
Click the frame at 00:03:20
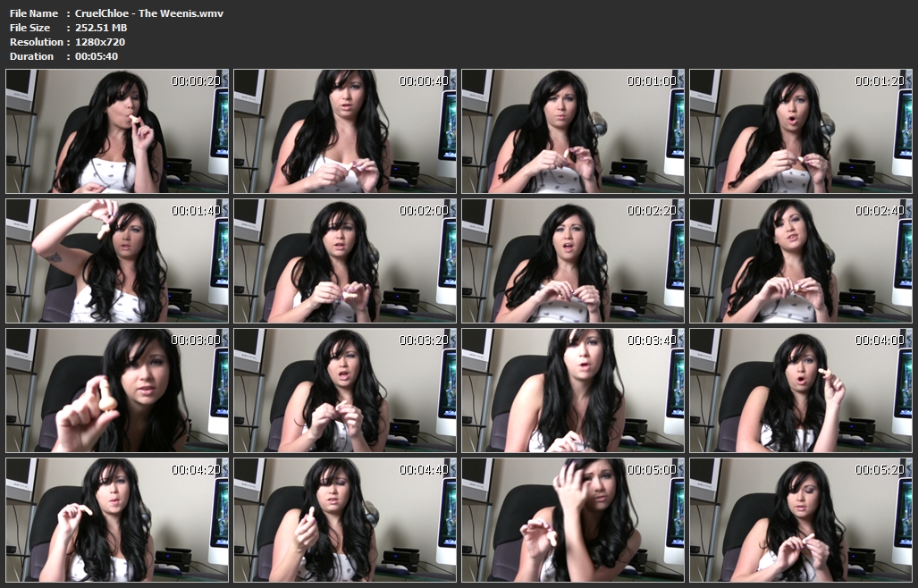click(x=345, y=391)
